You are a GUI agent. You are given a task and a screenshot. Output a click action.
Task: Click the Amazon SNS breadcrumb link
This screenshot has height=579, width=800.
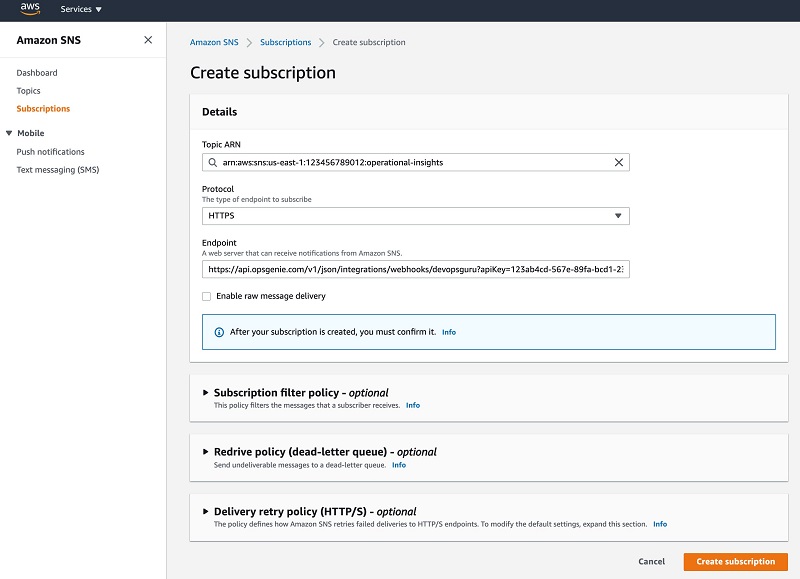(214, 42)
